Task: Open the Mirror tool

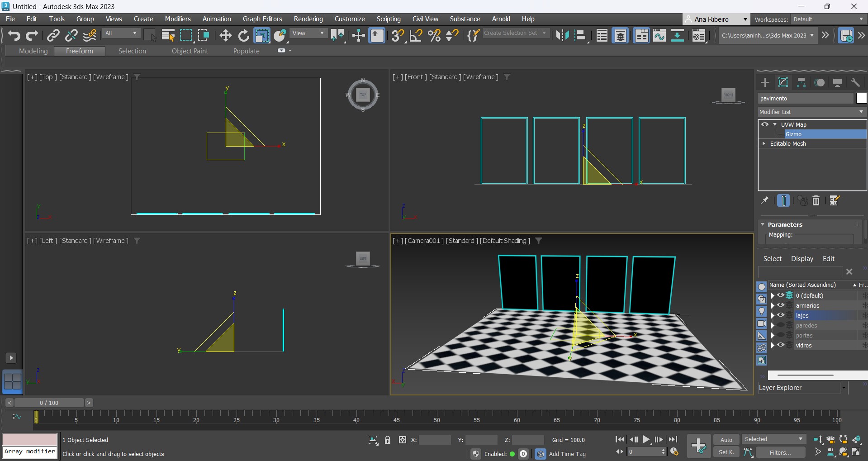Action: (562, 35)
